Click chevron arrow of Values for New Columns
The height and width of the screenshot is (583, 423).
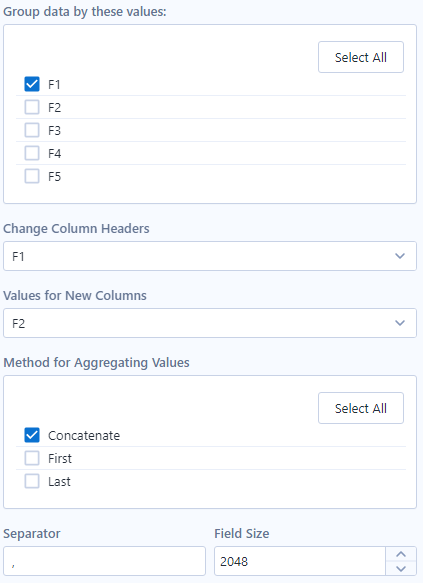point(400,323)
